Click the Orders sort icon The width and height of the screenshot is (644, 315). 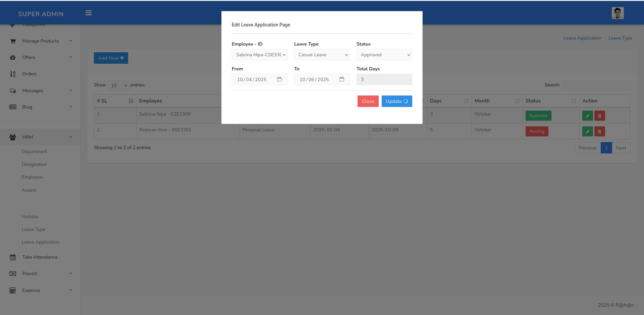13,74
